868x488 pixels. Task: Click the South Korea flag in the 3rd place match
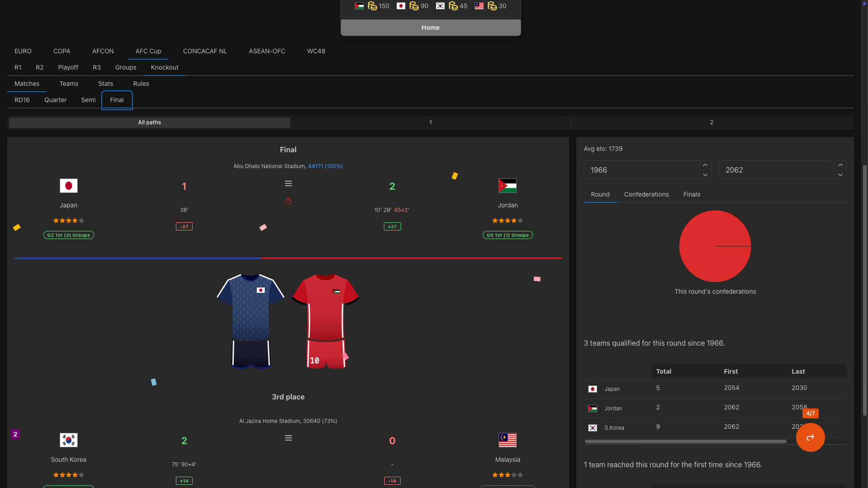[x=68, y=440]
